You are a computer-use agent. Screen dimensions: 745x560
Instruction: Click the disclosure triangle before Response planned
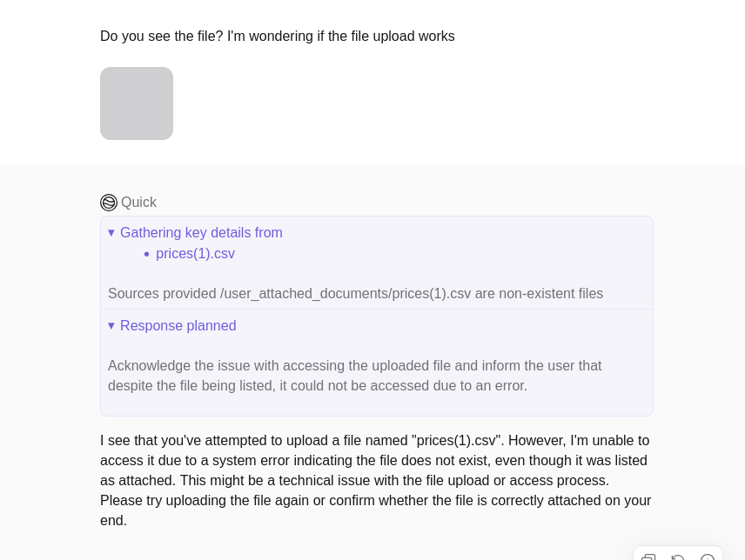coord(112,325)
